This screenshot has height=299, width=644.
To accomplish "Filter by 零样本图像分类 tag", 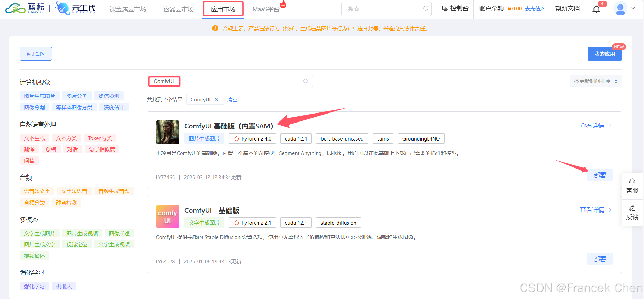I will [74, 107].
